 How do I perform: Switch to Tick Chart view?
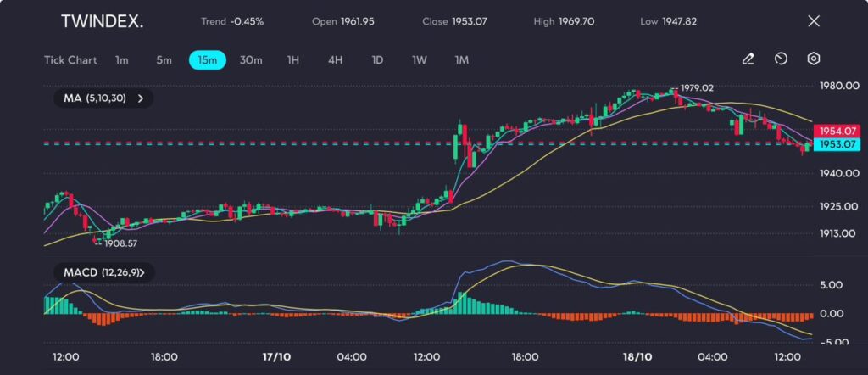tap(70, 60)
